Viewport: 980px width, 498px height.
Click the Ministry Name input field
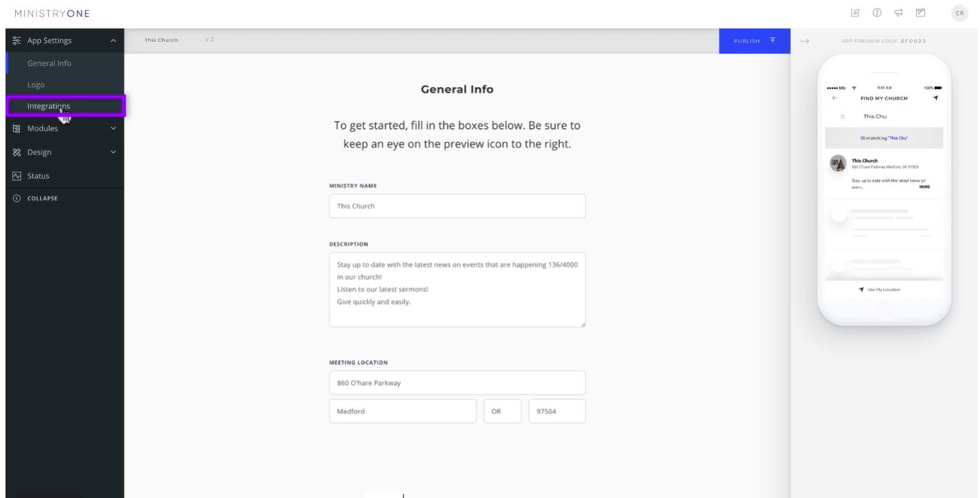[x=458, y=206]
